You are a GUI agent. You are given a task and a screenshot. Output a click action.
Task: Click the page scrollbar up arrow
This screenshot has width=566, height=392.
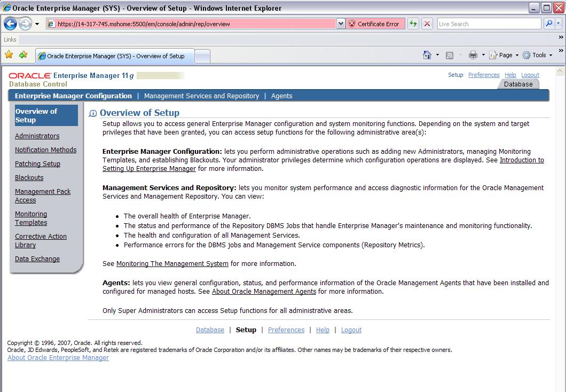pos(560,71)
